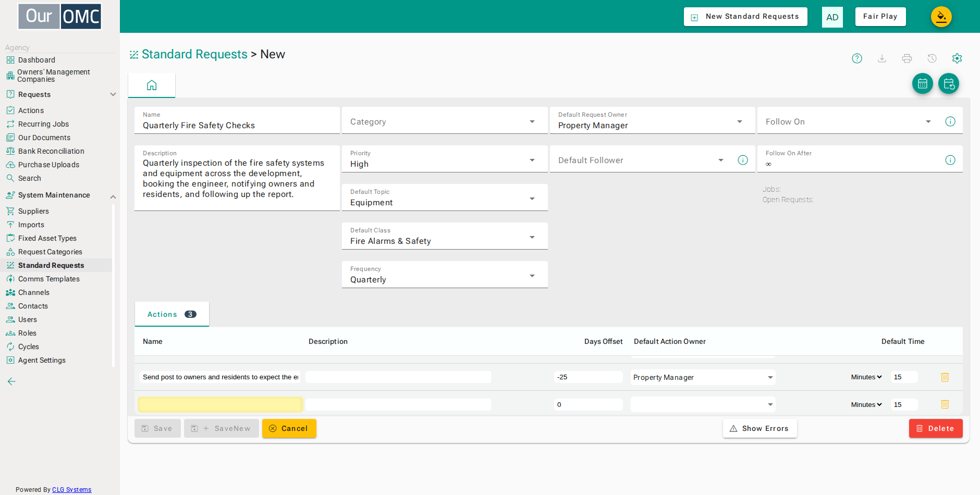
Task: Click the Follow On info icon
Action: (950, 121)
